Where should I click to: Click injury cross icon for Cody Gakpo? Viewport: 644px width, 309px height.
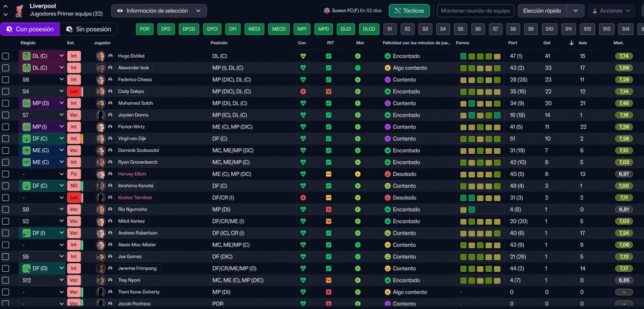(303, 91)
